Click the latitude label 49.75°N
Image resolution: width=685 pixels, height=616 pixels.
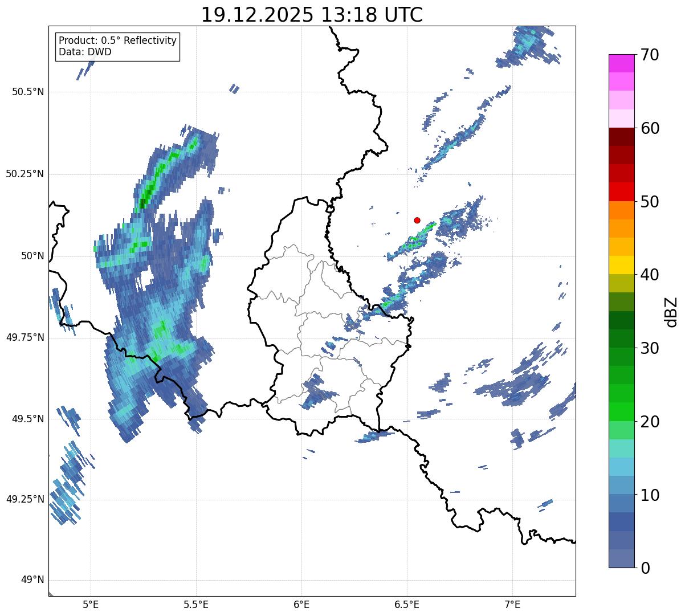tap(25, 337)
